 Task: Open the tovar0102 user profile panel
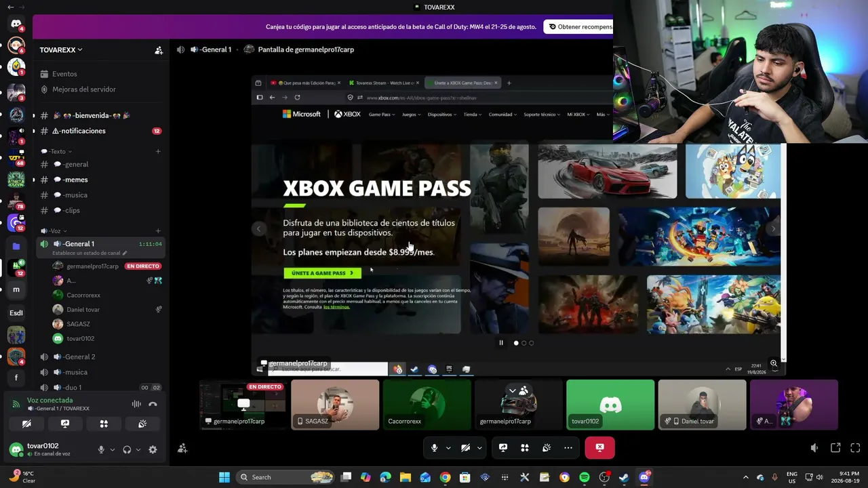[x=47, y=449]
